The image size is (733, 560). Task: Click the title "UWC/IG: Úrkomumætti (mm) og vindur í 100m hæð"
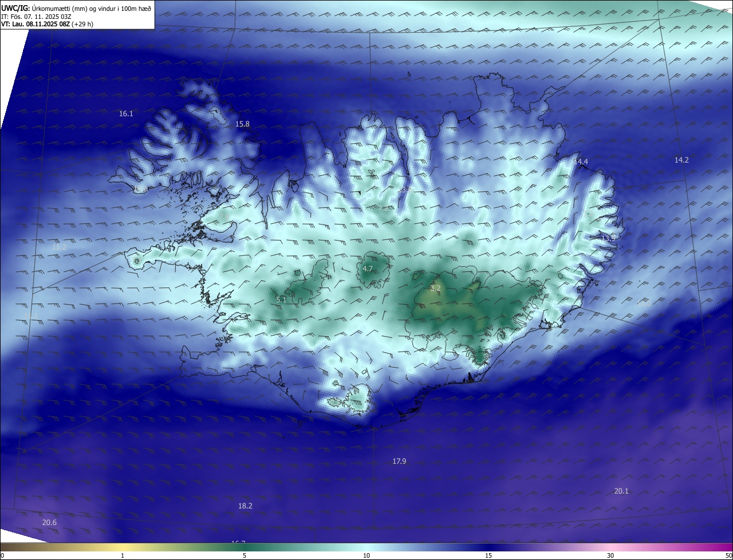(x=76, y=9)
